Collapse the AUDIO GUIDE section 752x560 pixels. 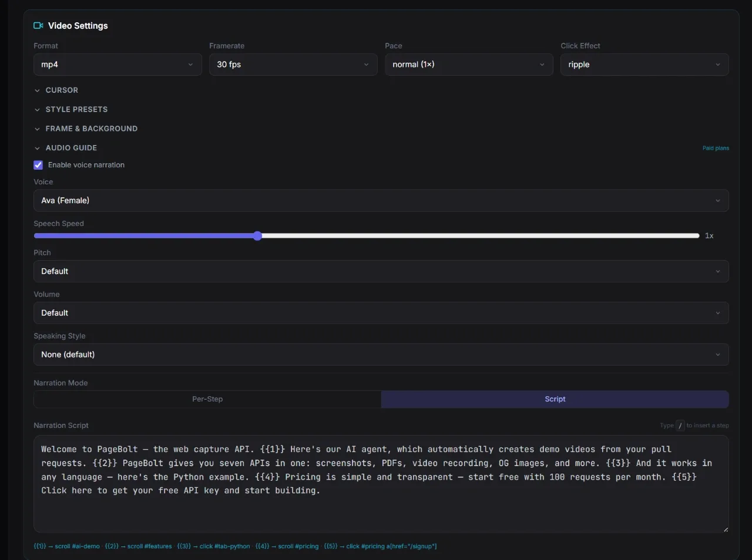[x=66, y=148]
